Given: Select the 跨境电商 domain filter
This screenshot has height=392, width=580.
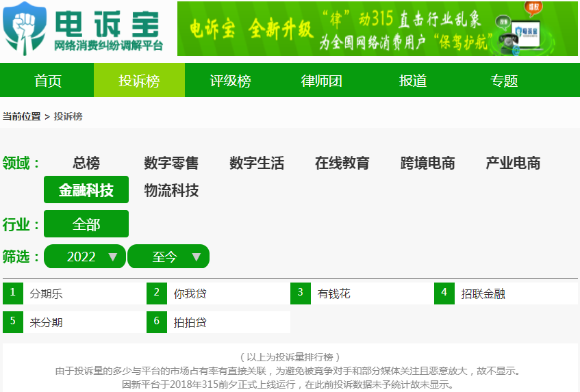Looking at the screenshot, I should 427,163.
